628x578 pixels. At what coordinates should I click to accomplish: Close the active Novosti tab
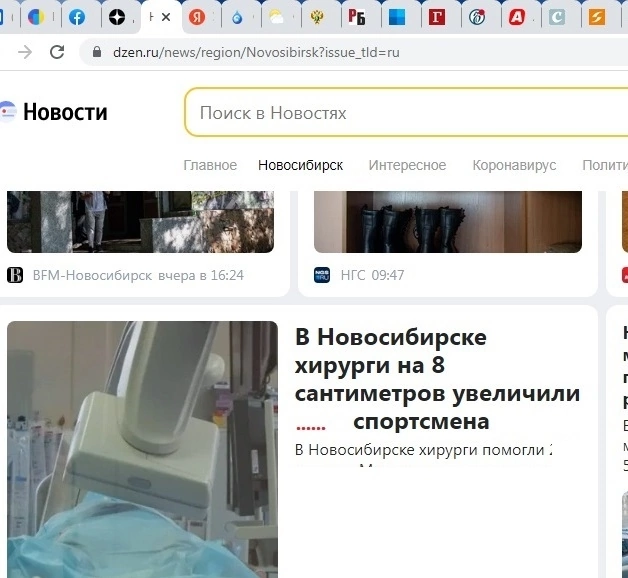tap(166, 17)
